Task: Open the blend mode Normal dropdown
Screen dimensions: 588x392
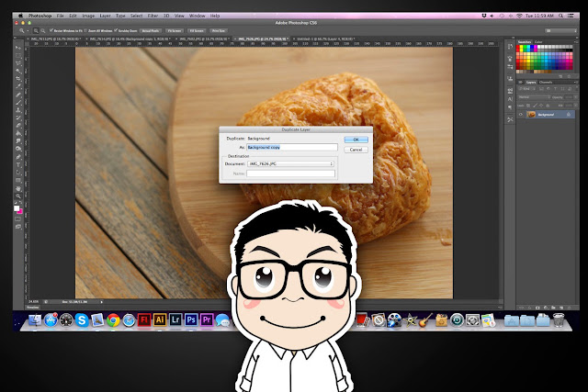Action: 534,97
